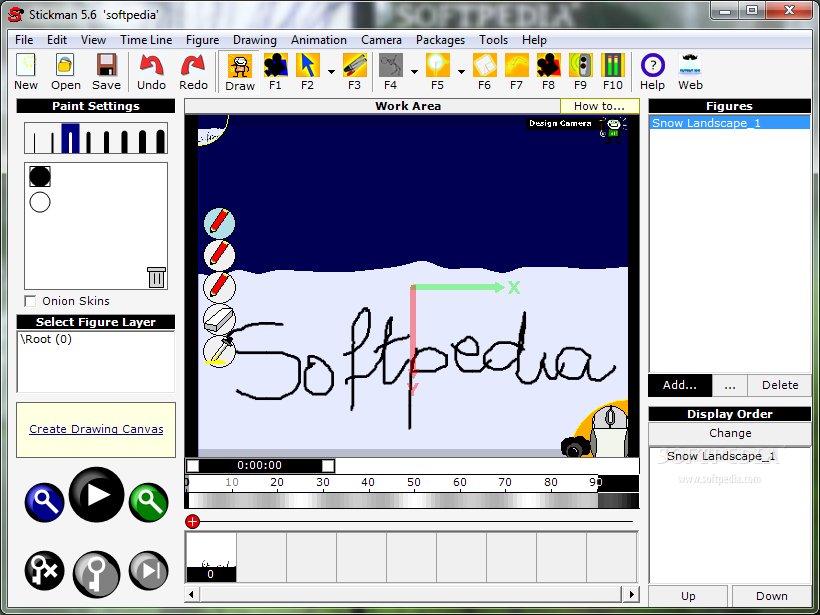Click the green zoom magnifier button
This screenshot has height=615, width=820.
[x=149, y=503]
